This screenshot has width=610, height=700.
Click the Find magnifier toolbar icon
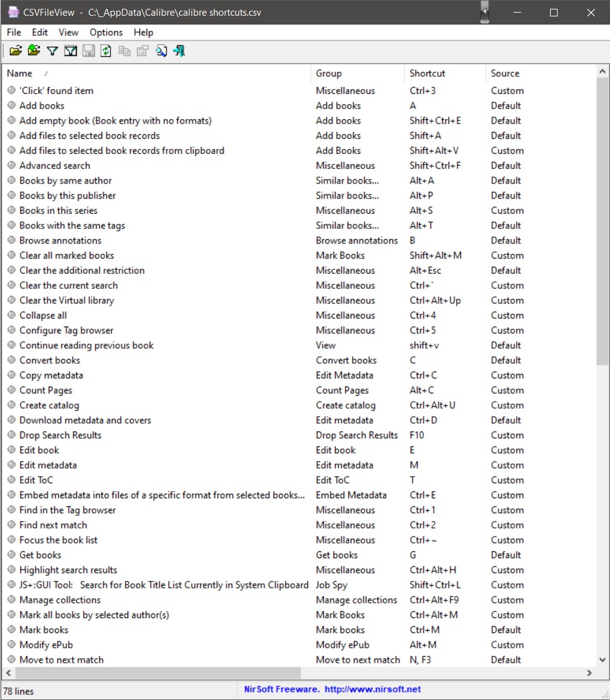pyautogui.click(x=161, y=51)
